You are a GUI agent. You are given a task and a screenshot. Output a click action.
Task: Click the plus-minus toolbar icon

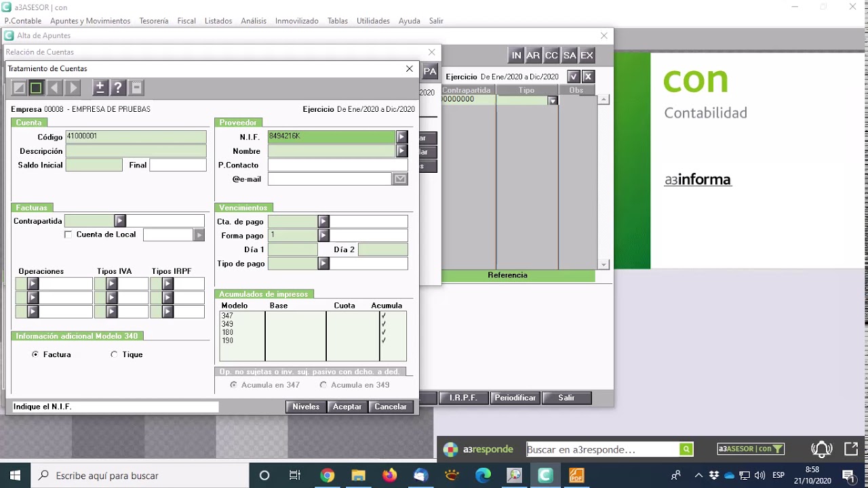click(100, 87)
